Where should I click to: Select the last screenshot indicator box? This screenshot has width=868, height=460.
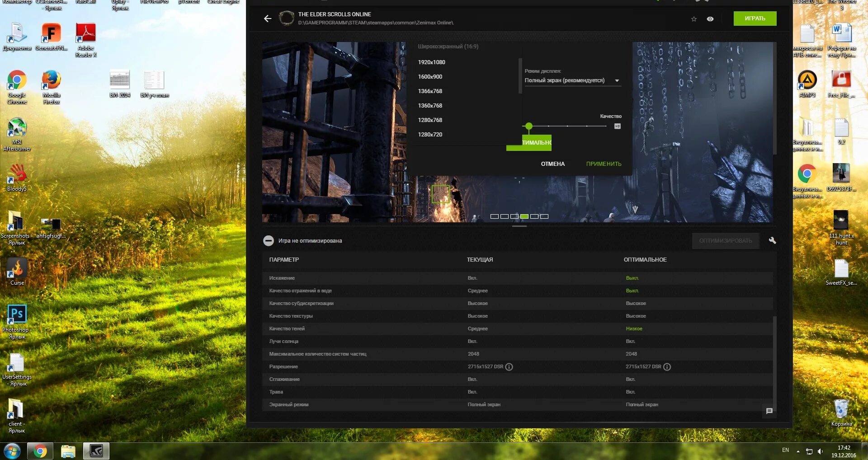(x=544, y=216)
